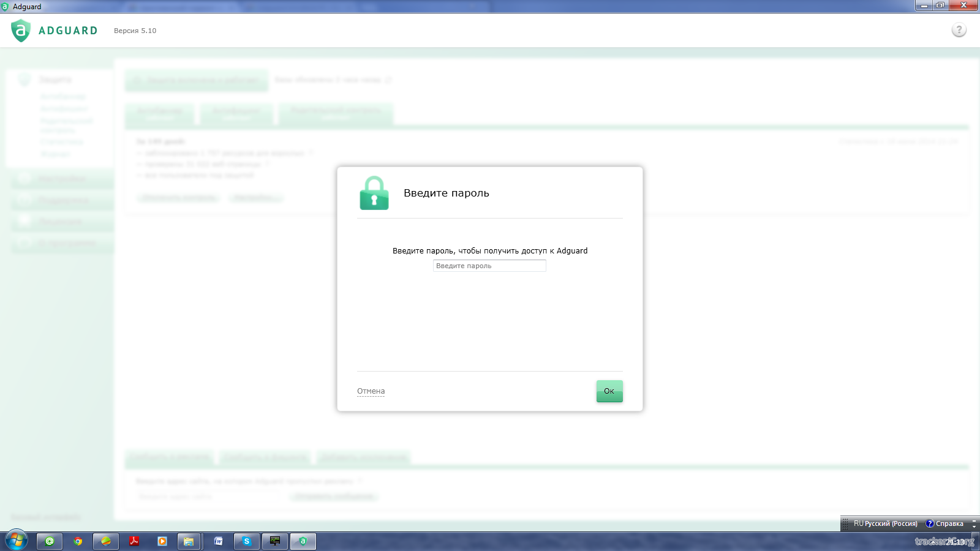This screenshot has width=980, height=551.
Task: Open the media player taskbar icon
Action: 162,541
